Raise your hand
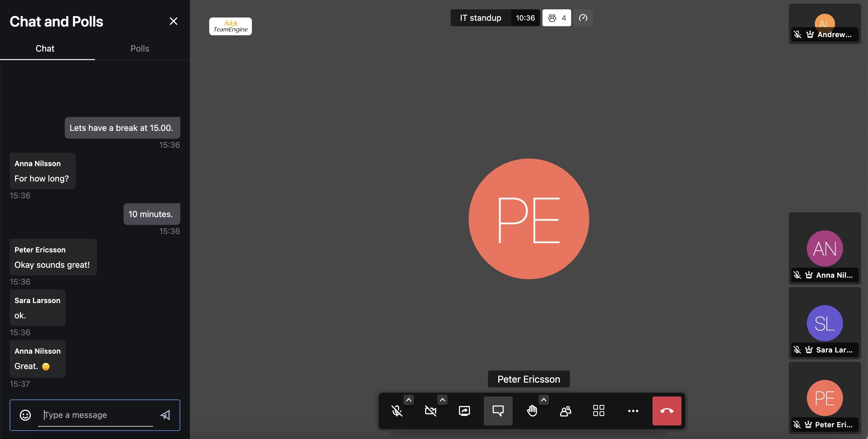Viewport: 868px width, 439px height. pos(532,411)
